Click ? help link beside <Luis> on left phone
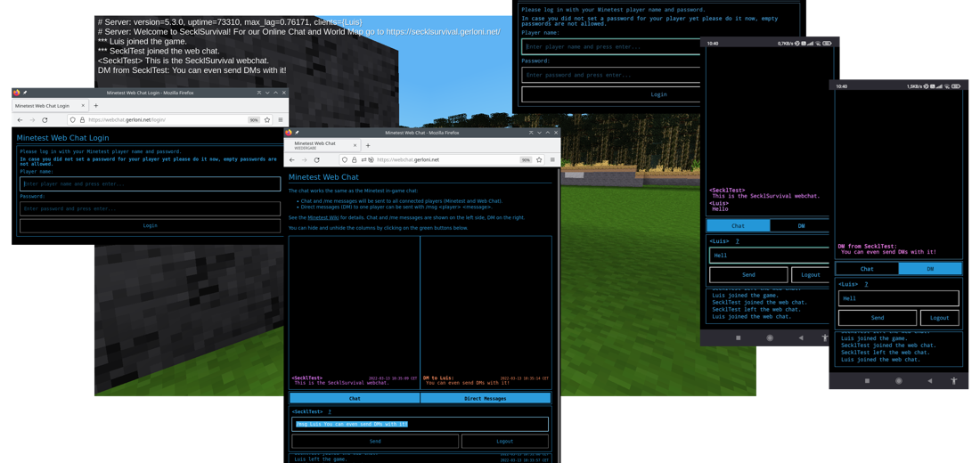 738,241
